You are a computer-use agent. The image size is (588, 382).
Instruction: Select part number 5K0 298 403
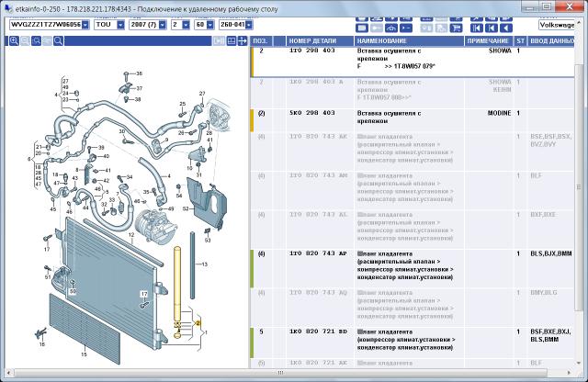[x=312, y=113]
